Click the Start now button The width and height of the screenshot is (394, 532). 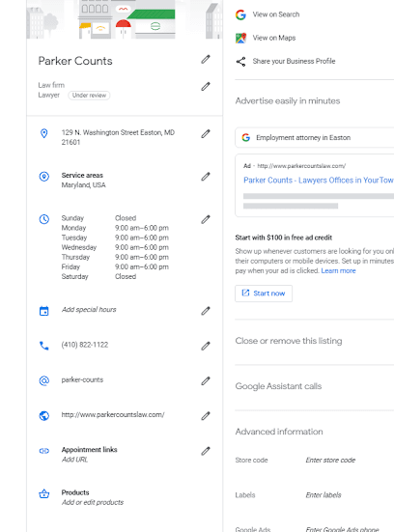pos(264,294)
